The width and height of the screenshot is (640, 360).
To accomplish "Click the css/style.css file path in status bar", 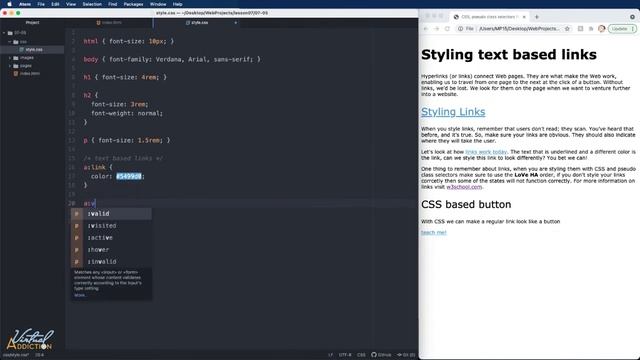I will pyautogui.click(x=16, y=355).
